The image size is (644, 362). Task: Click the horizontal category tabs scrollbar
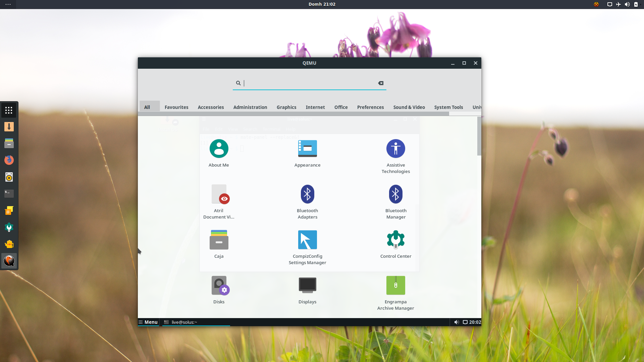[293, 114]
